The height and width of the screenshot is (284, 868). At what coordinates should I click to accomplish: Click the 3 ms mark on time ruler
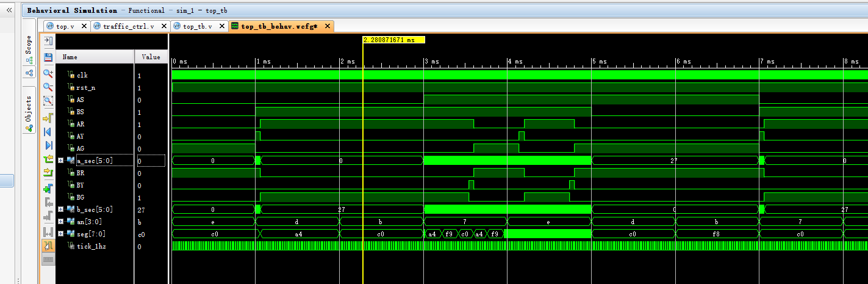pos(431,62)
